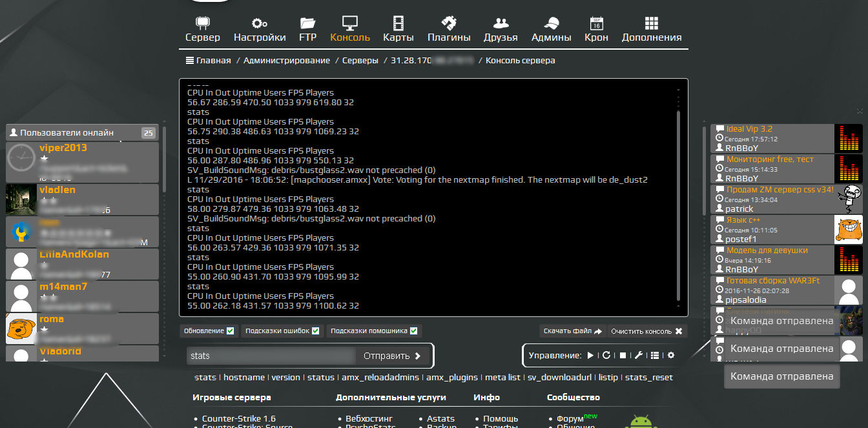Open the Крон calendar icon
This screenshot has height=428, width=868.
597,23
